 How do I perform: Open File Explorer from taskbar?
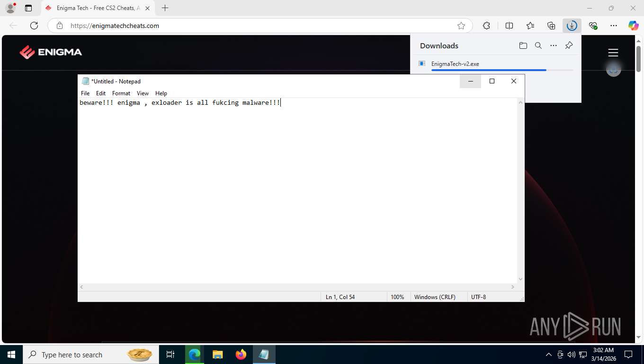coord(217,355)
